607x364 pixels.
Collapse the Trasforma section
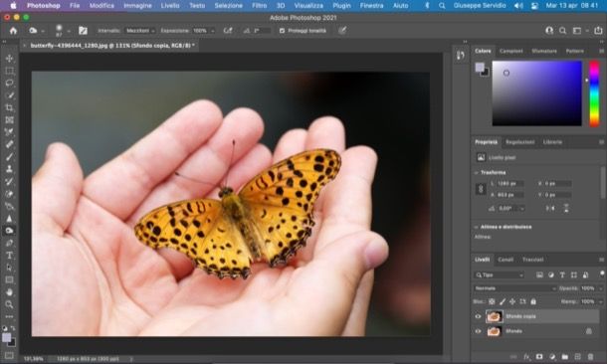pos(477,172)
